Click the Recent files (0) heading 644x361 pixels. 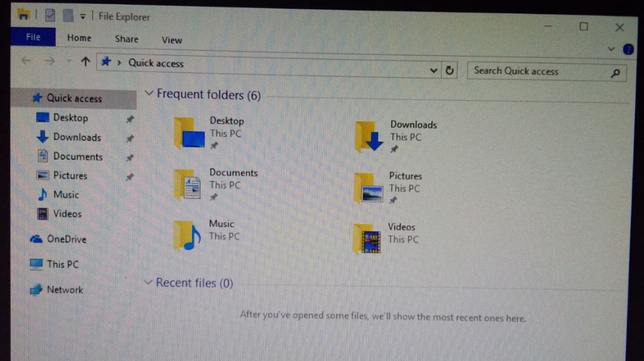194,283
